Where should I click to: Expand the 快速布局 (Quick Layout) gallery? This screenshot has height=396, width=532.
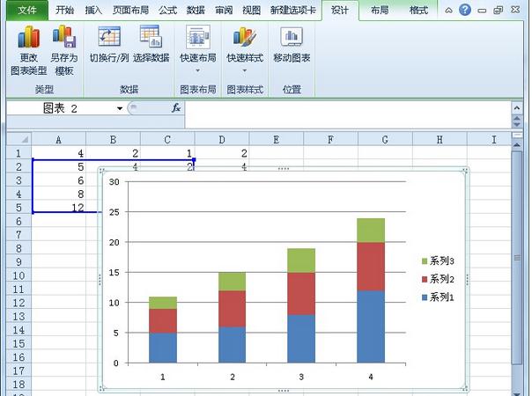197,70
